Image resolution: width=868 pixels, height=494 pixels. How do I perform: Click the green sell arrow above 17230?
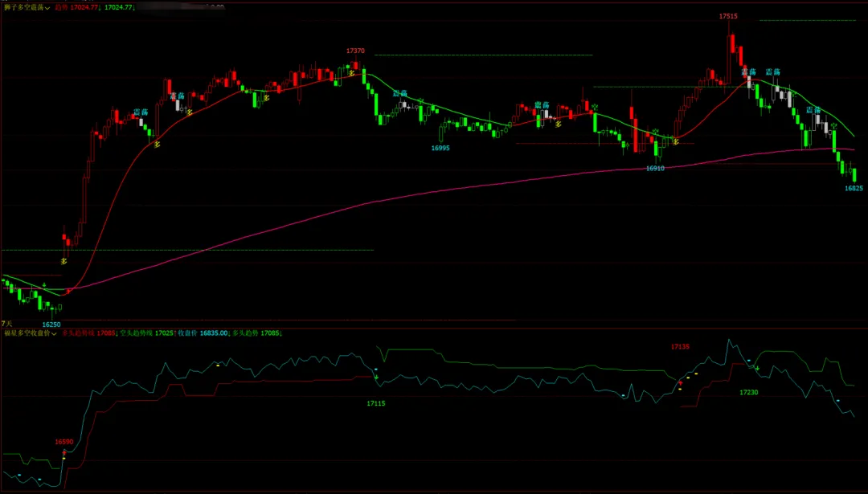tap(758, 368)
